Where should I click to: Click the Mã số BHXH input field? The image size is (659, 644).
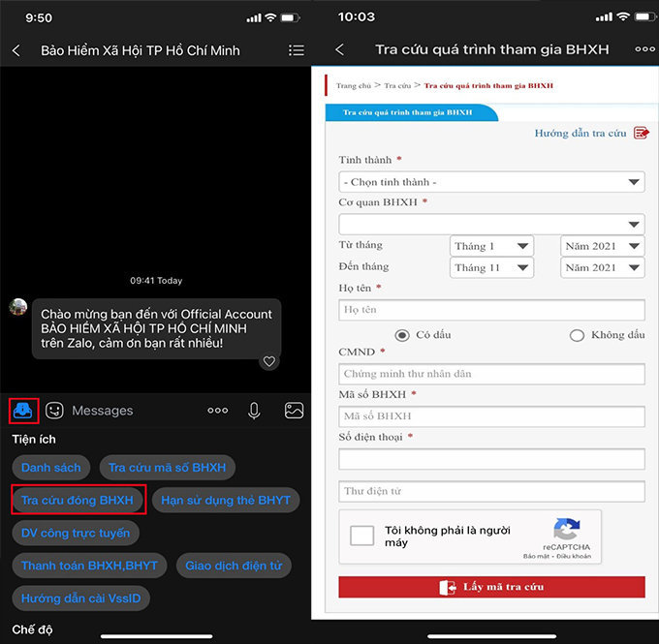pos(491,416)
